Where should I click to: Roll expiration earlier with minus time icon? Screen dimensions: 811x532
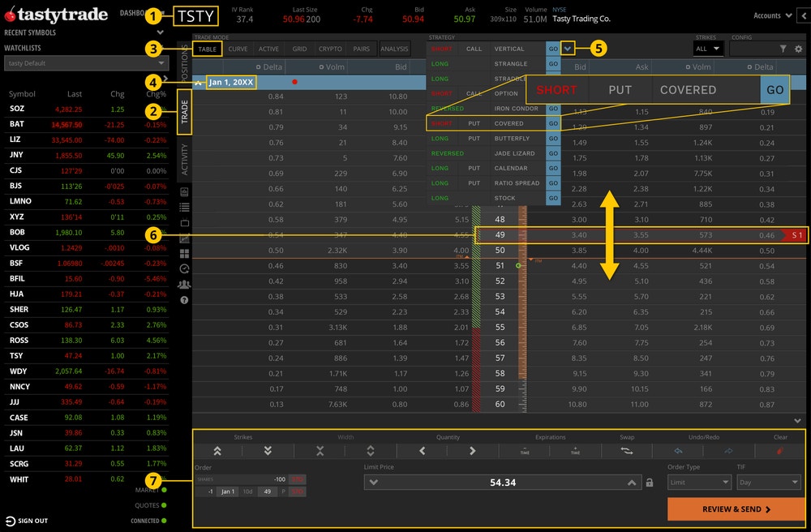click(525, 451)
